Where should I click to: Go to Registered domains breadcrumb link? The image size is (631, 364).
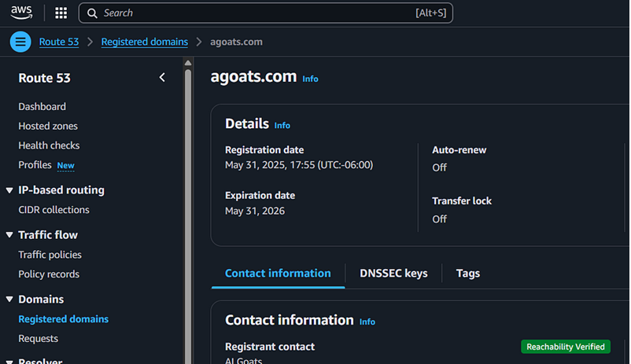[x=144, y=42]
